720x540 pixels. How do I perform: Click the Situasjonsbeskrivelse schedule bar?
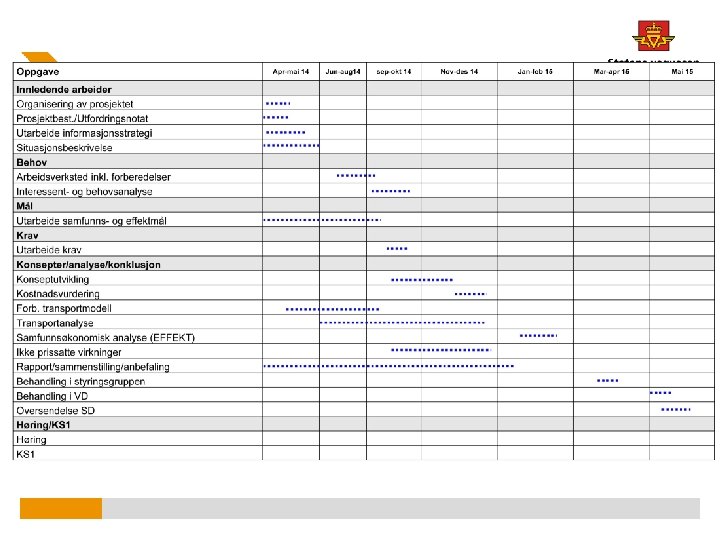point(291,146)
